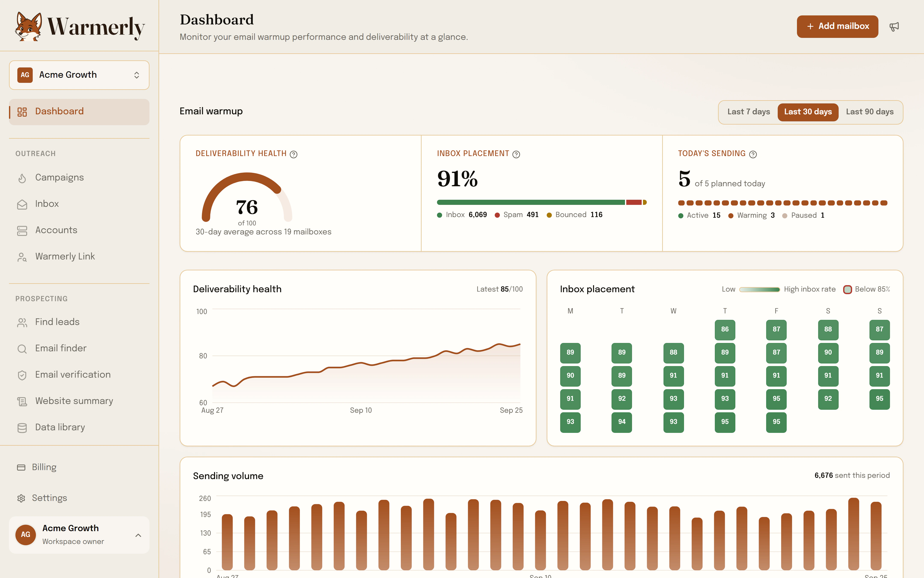
Task: Click the Billing card icon
Action: pyautogui.click(x=21, y=468)
